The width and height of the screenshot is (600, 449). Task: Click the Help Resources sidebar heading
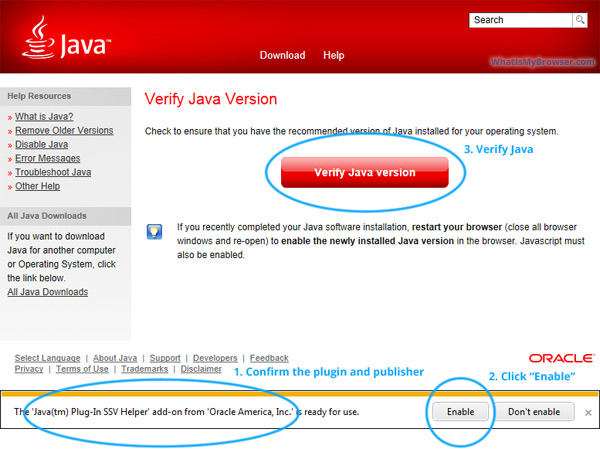pyautogui.click(x=39, y=96)
